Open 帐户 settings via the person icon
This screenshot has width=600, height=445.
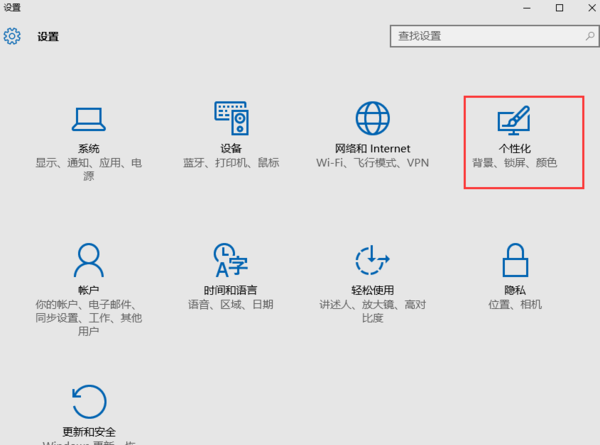point(89,261)
